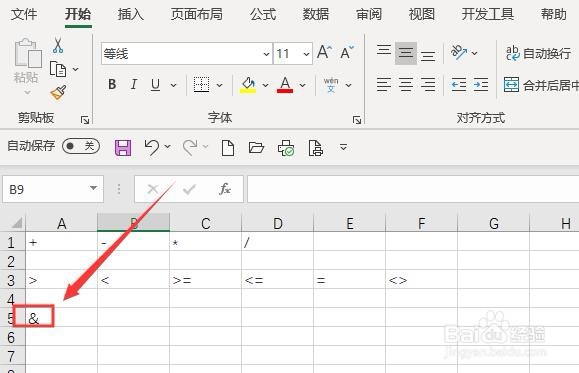Viewport: 579px width, 373px height.
Task: Switch to the 开发工具 Developer tab
Action: coord(487,14)
